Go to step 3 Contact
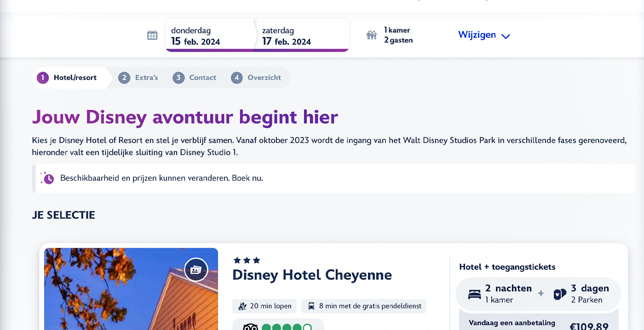Viewport: 644px width, 330px height. click(194, 78)
